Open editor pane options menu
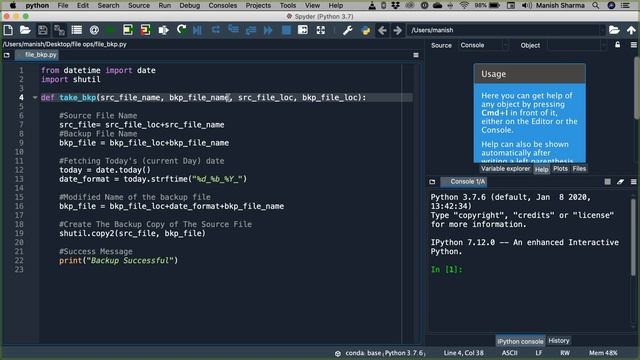Image resolution: width=640 pixels, height=360 pixels. [x=416, y=55]
